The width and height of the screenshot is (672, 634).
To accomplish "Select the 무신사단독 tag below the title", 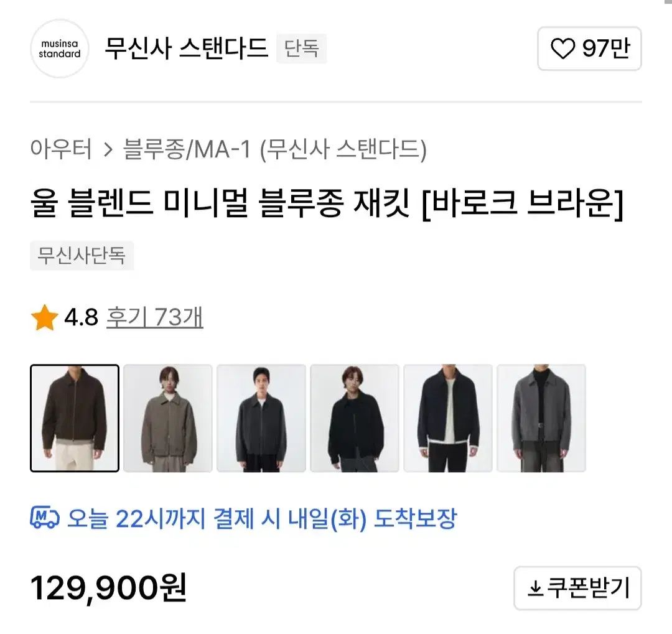I will tap(82, 256).
